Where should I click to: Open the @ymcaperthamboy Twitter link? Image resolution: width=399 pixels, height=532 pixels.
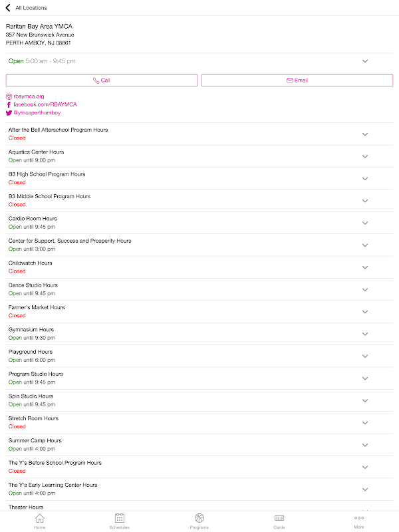click(x=37, y=112)
